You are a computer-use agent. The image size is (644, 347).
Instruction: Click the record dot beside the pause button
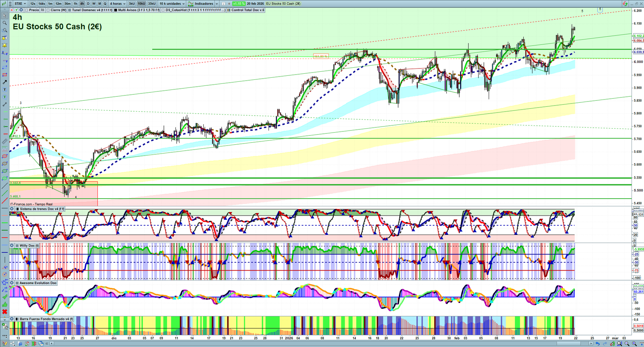(x=229, y=4)
